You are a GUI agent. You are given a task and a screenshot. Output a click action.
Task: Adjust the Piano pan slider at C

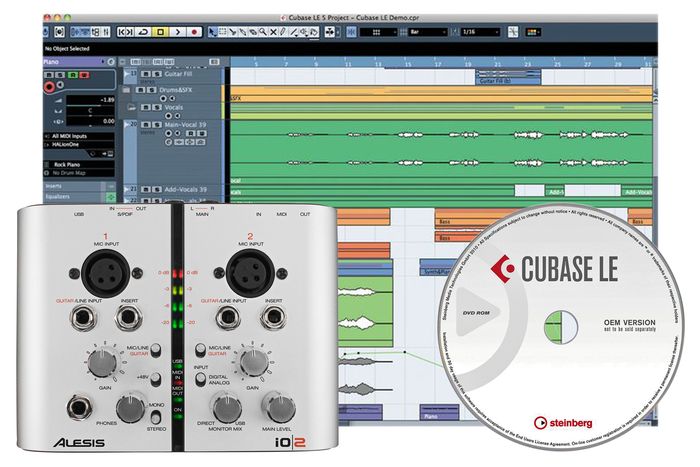pyautogui.click(x=90, y=112)
